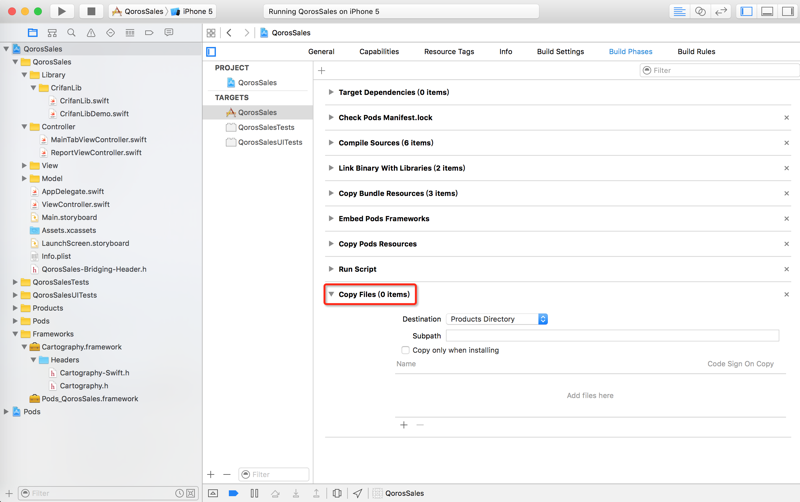Hide the debug area via bottom-left icon
Image resolution: width=800 pixels, height=502 pixels.
213,493
